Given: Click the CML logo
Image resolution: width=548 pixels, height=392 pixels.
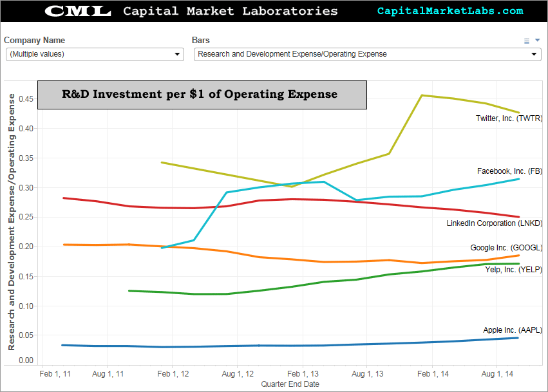Looking at the screenshot, I should (79, 11).
